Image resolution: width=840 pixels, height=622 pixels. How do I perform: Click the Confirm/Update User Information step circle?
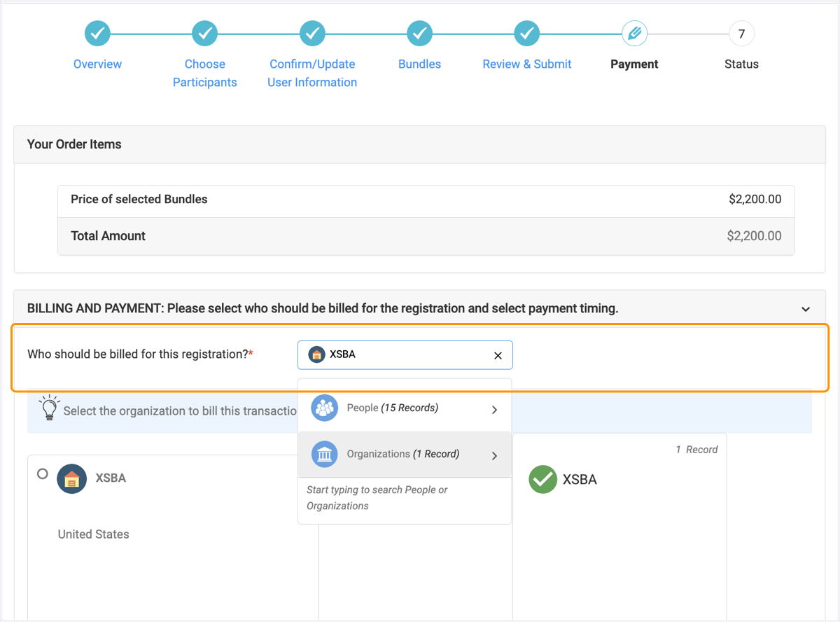coord(312,33)
